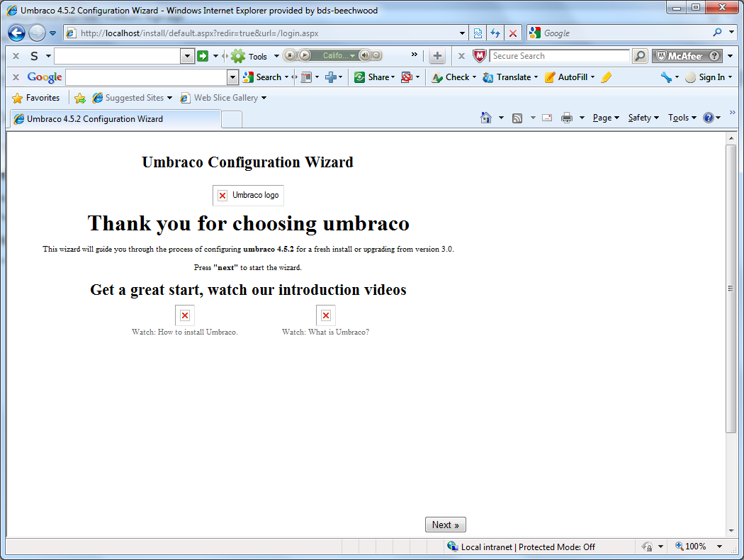744x560 pixels.
Task: Click the stop button of radio player
Action: coord(289,55)
